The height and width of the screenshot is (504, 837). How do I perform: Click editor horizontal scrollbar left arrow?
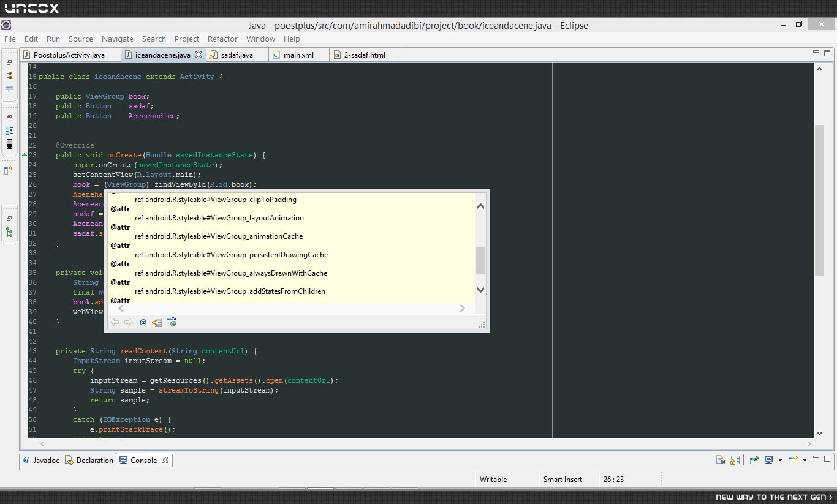click(x=42, y=443)
